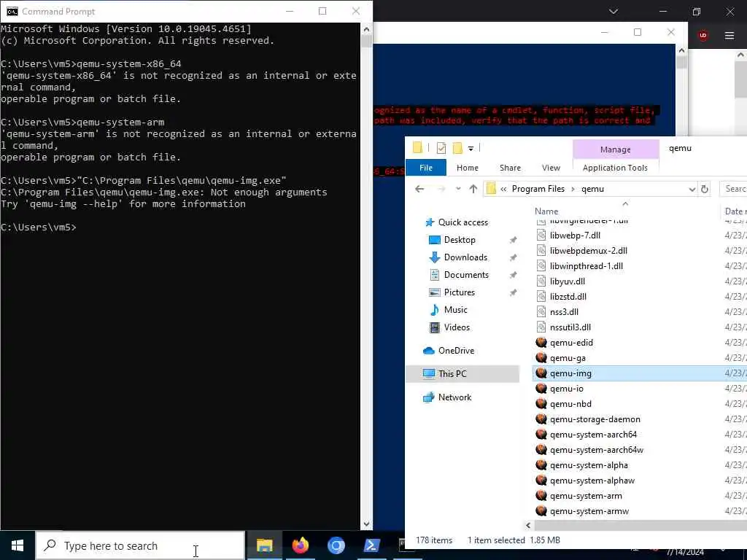This screenshot has height=560, width=747.
Task: Select the nss3.dll file icon
Action: point(541,311)
